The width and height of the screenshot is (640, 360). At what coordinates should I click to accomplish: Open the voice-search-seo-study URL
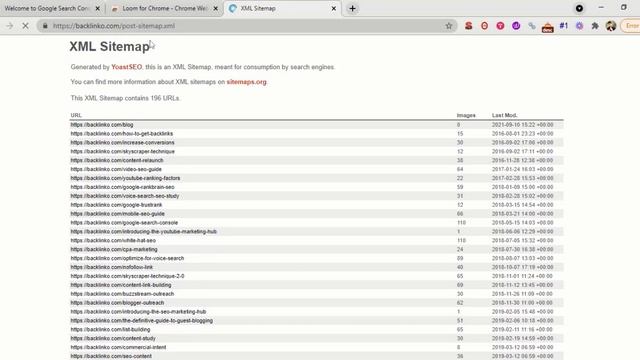(125, 196)
